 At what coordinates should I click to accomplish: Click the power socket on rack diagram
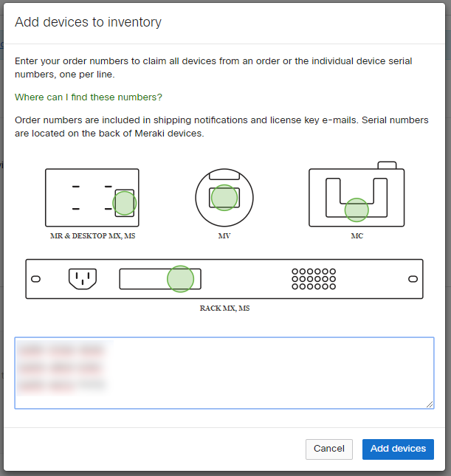click(x=83, y=278)
